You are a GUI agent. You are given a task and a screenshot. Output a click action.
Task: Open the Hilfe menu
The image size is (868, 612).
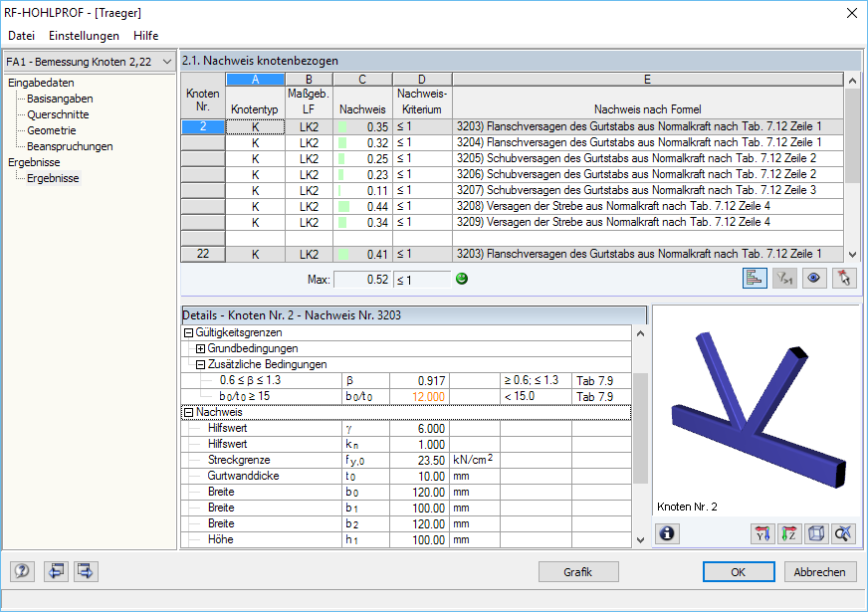146,36
